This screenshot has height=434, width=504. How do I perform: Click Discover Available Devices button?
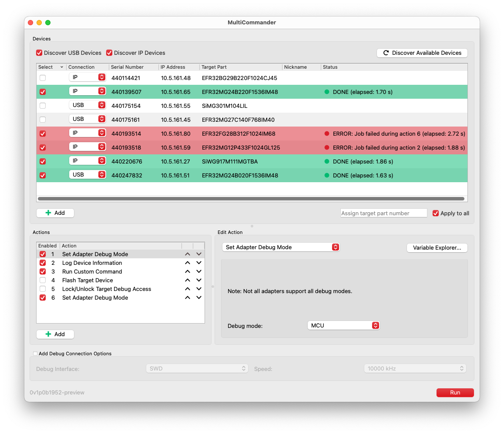click(422, 53)
